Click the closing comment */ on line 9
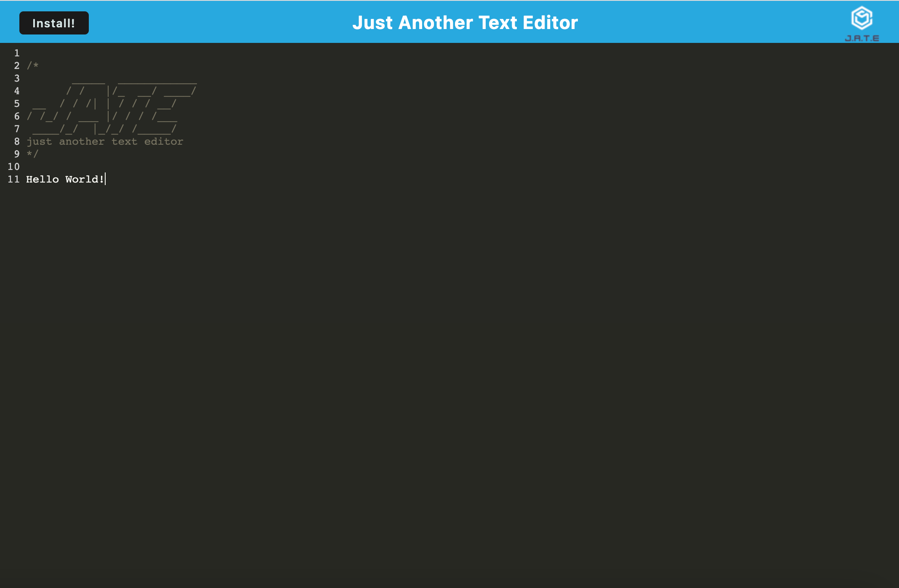This screenshot has height=588, width=899. [32, 154]
